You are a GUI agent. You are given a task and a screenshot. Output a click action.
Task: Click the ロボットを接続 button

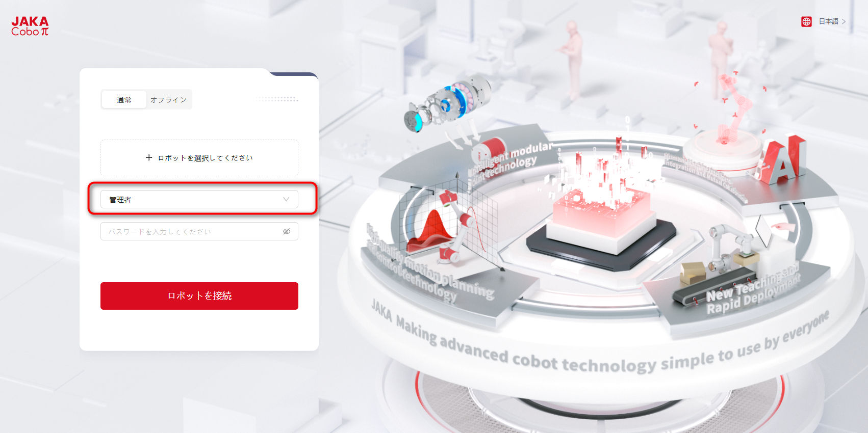(x=199, y=296)
